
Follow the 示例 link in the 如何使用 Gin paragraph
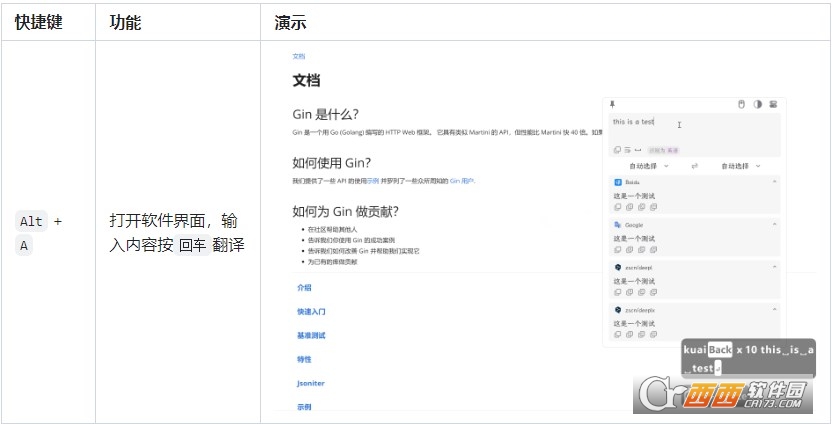tap(373, 181)
